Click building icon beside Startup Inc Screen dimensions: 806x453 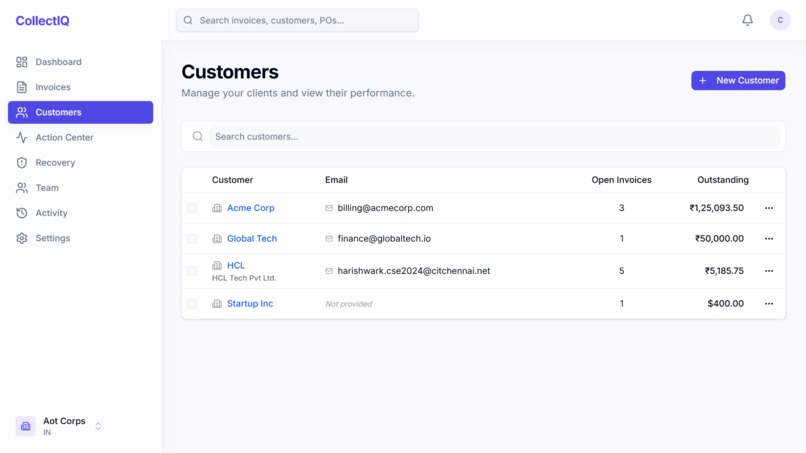click(x=217, y=303)
